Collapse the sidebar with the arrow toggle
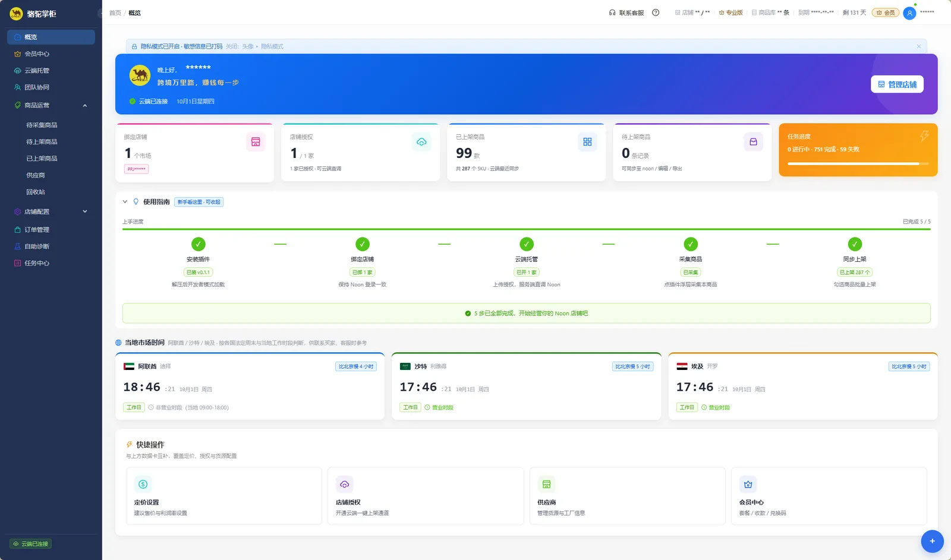The image size is (951, 560). (99, 13)
